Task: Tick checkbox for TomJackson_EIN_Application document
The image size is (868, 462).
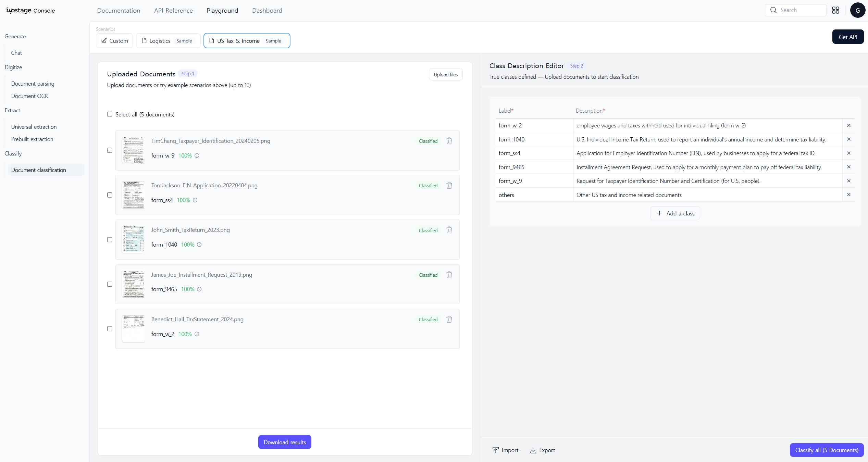Action: pos(110,195)
